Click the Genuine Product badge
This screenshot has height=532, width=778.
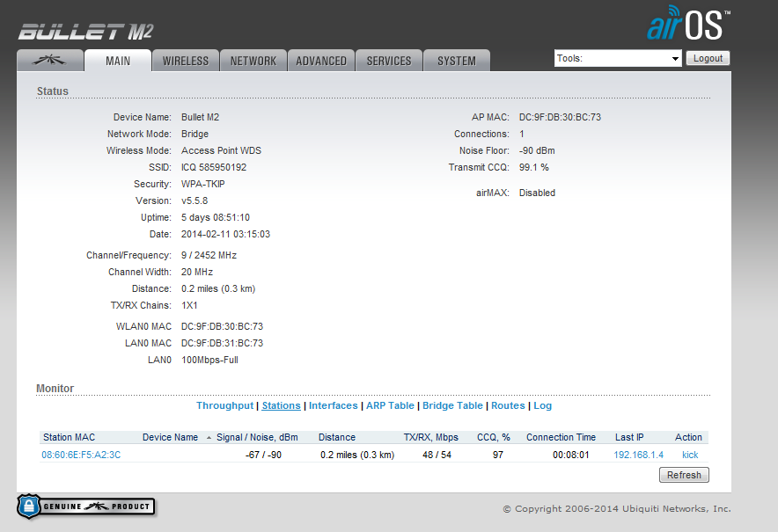86,506
